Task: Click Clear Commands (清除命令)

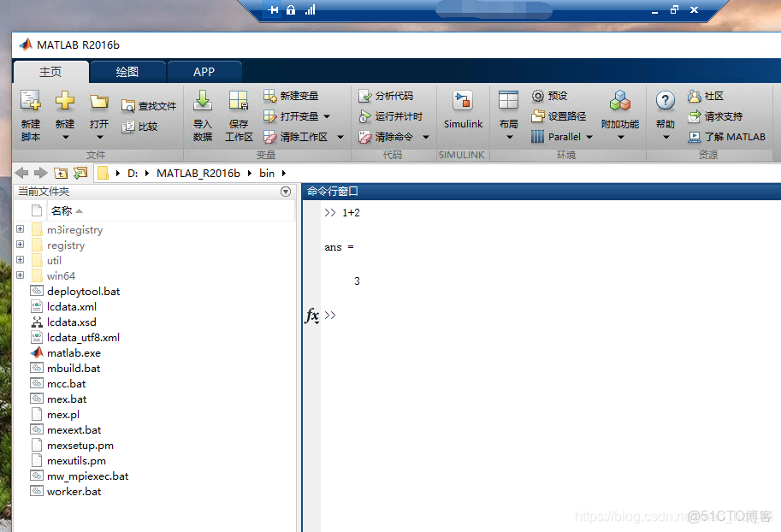Action: [x=386, y=137]
